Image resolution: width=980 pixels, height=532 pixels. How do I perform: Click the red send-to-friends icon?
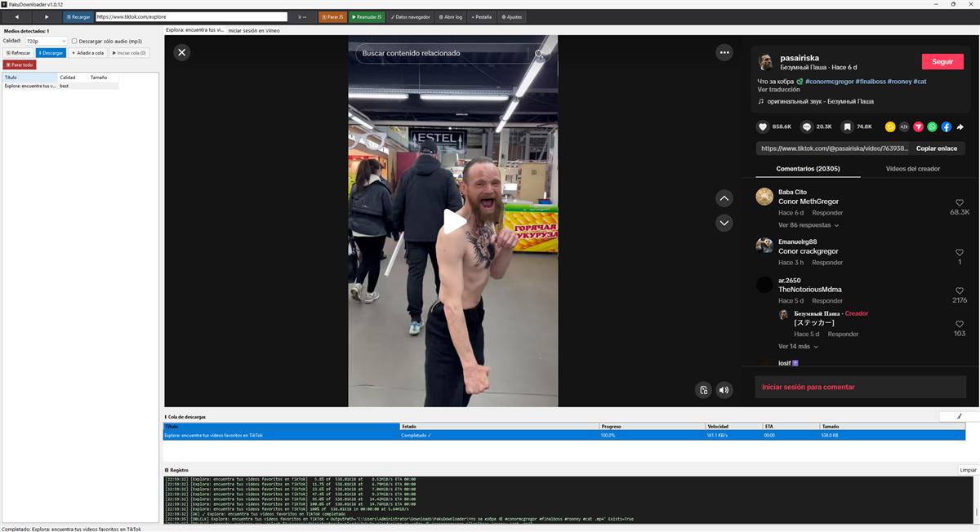point(918,126)
